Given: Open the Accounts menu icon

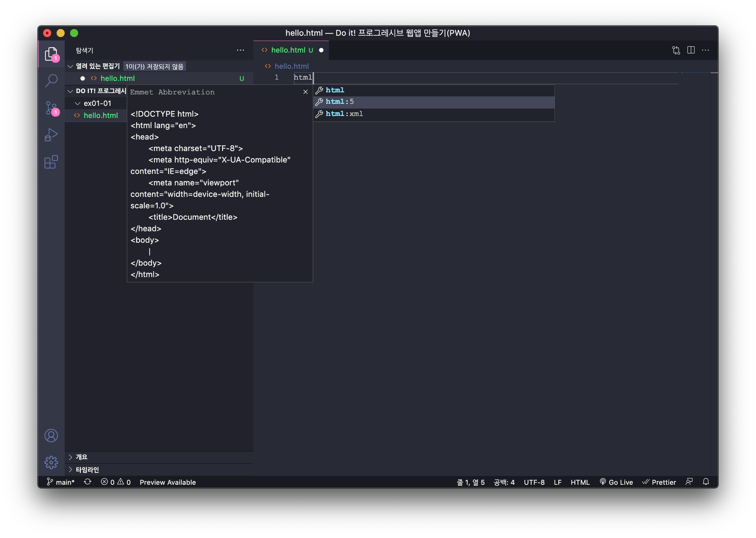Looking at the screenshot, I should tap(51, 436).
